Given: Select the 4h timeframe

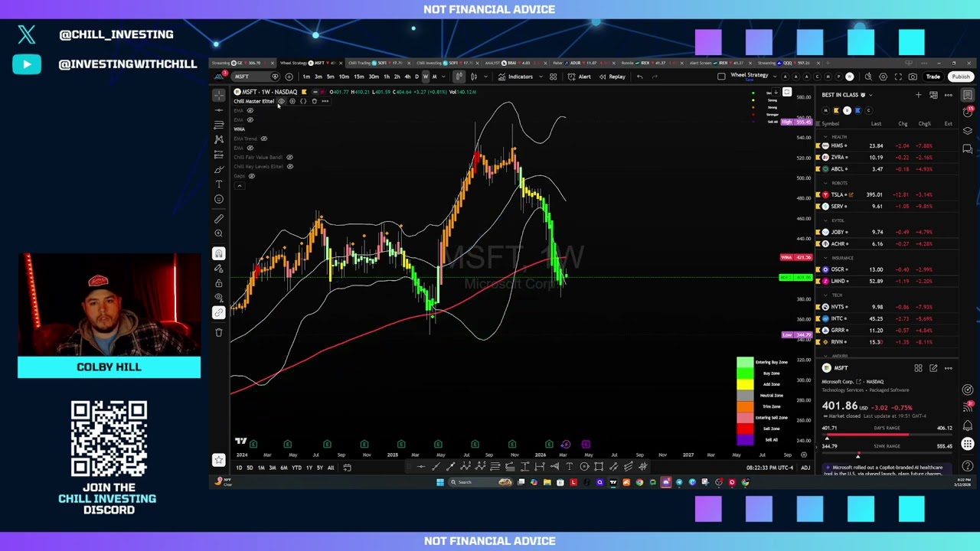Looking at the screenshot, I should [x=407, y=77].
